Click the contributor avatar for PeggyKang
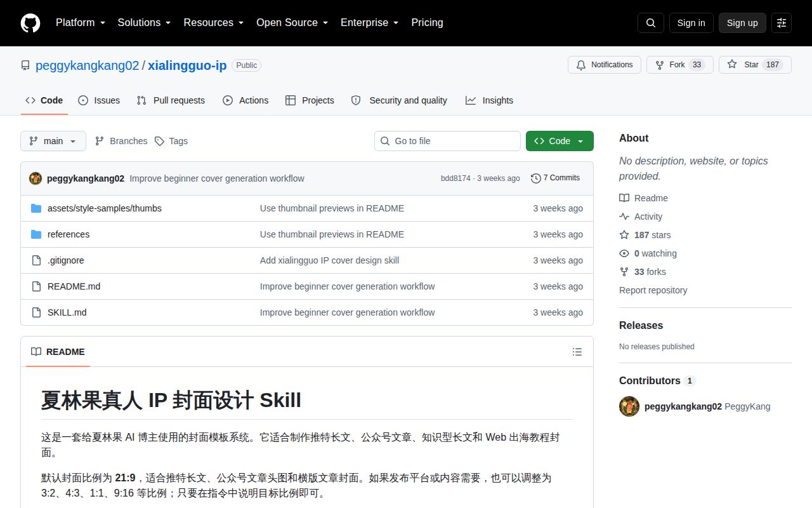 629,406
